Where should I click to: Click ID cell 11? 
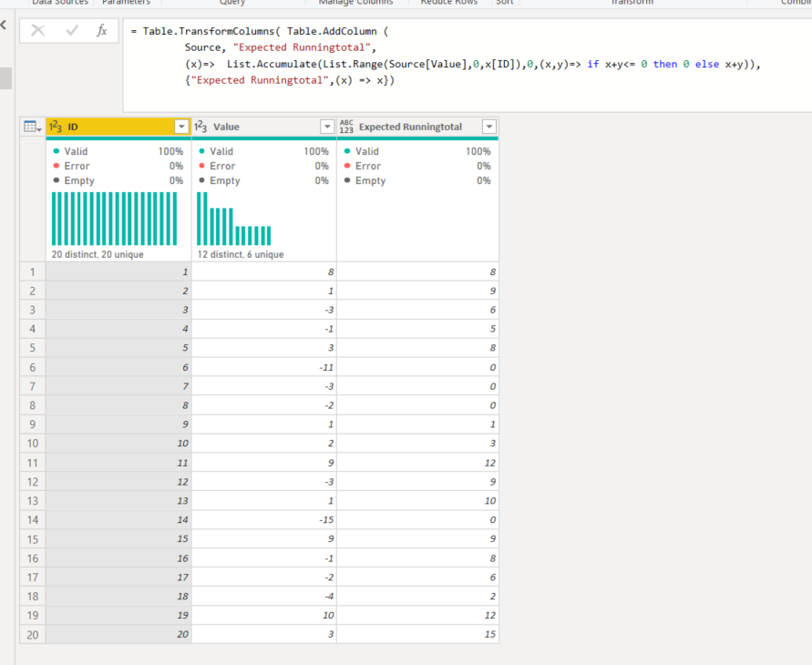[118, 463]
